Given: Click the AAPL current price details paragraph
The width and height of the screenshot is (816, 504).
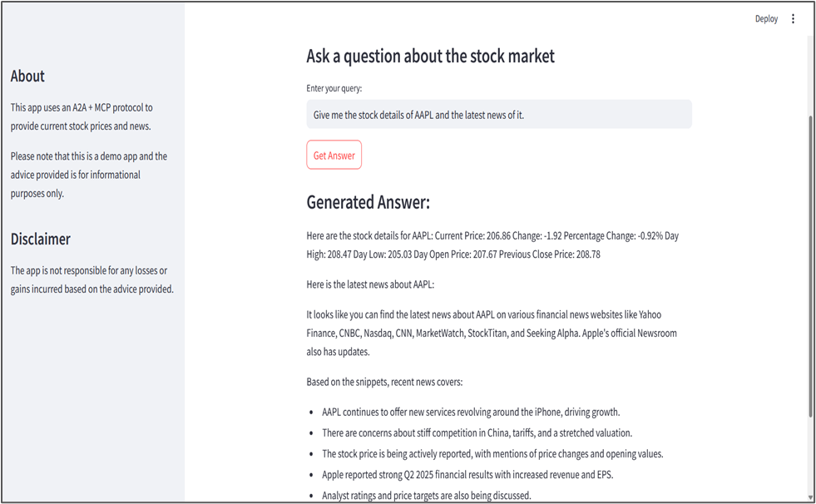Looking at the screenshot, I should pyautogui.click(x=492, y=245).
